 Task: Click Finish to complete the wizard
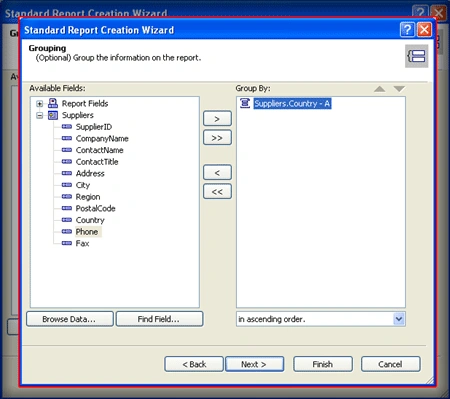[323, 364]
